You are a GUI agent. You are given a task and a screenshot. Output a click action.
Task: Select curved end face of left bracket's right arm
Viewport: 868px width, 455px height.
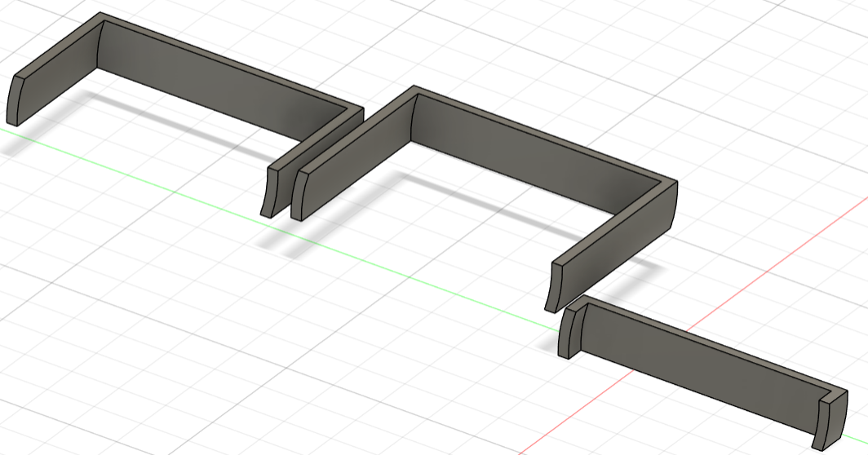tap(269, 192)
